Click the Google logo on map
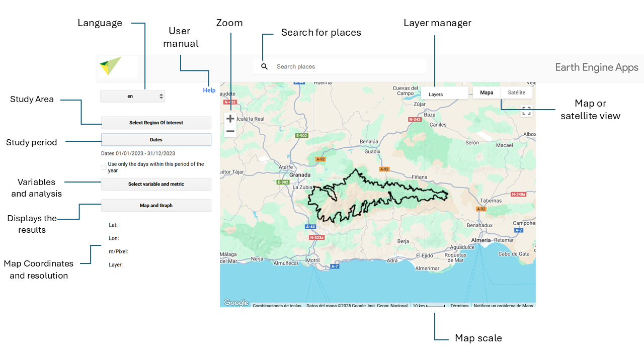This screenshot has height=362, width=644. coord(236,303)
